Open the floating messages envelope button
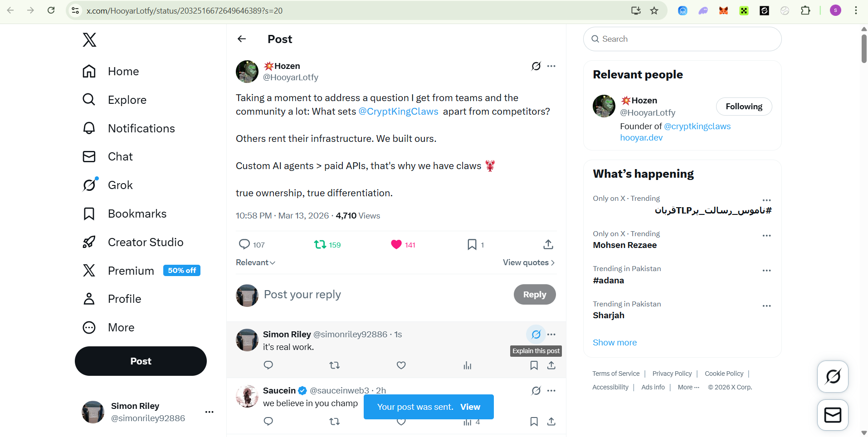The image size is (868, 437). (x=833, y=415)
